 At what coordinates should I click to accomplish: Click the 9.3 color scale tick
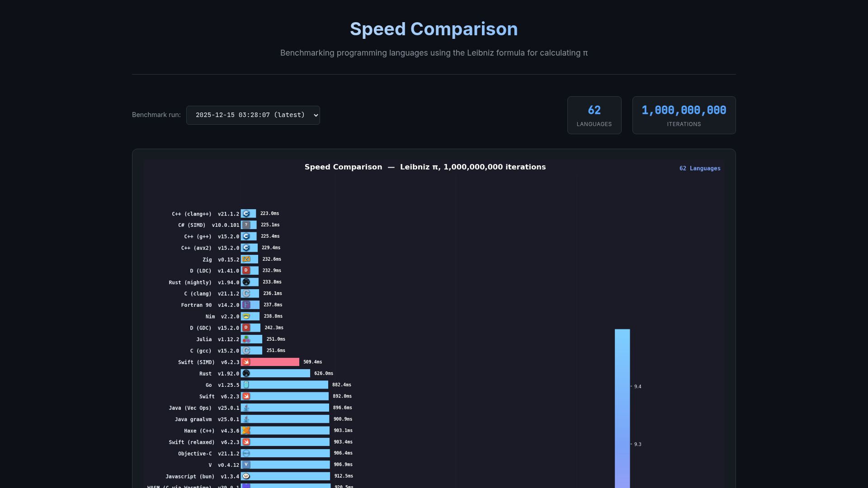coord(637,444)
